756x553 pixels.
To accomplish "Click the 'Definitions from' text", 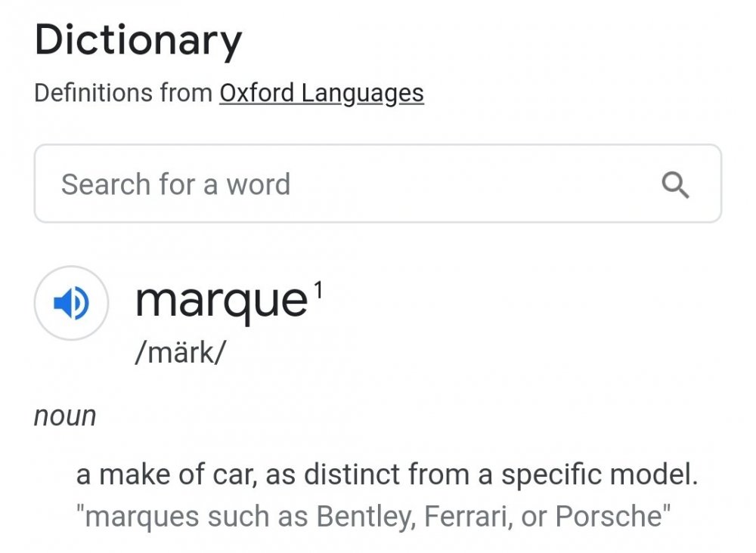I will click(123, 93).
